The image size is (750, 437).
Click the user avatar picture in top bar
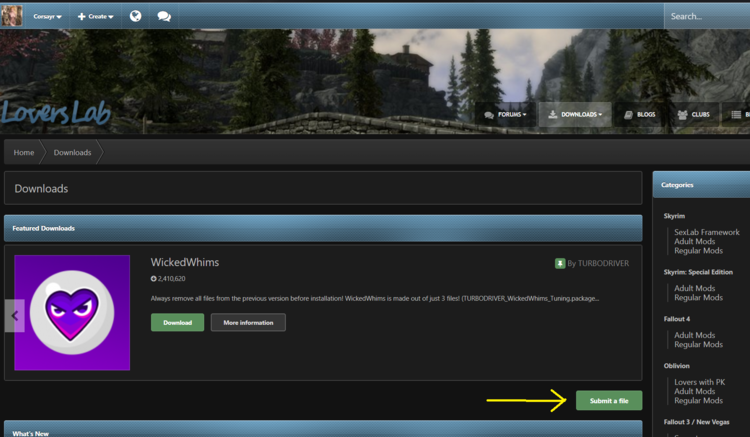(x=11, y=16)
